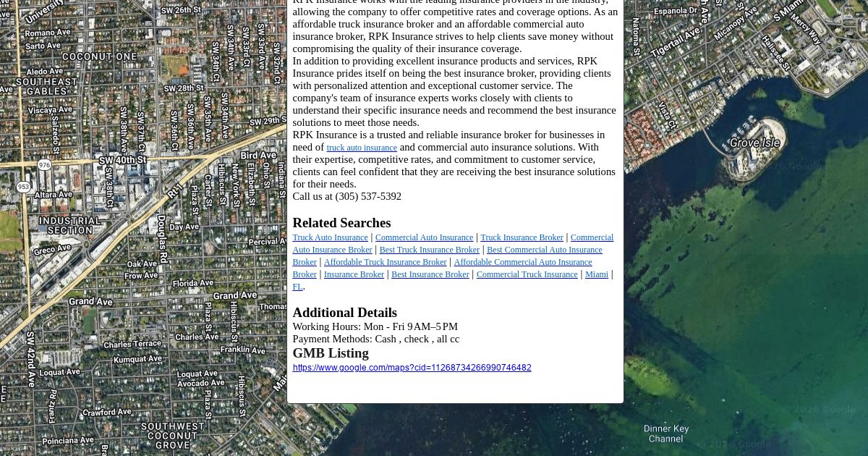
Task: Click the 'Dinner Key Channel' map label
Action: (665, 434)
